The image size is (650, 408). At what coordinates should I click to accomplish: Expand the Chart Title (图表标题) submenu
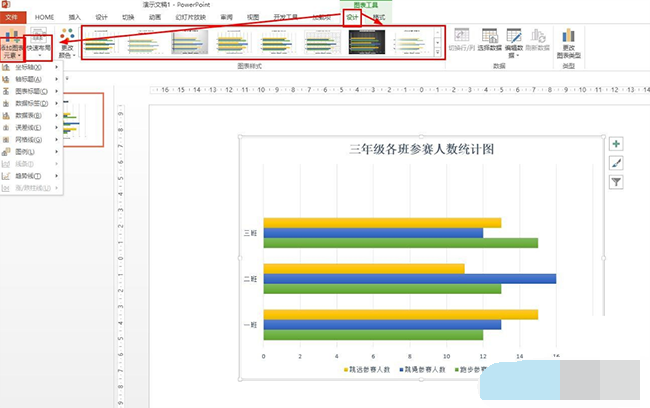click(x=32, y=91)
